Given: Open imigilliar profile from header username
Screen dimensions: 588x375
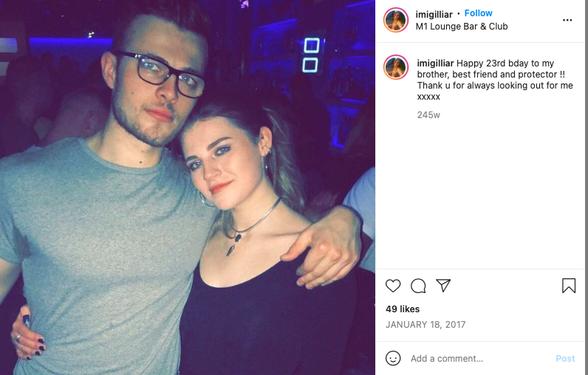Looking at the screenshot, I should [434, 14].
